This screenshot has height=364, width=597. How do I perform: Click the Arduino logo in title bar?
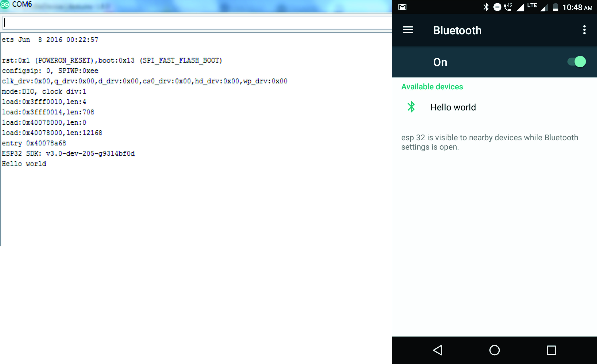click(5, 4)
